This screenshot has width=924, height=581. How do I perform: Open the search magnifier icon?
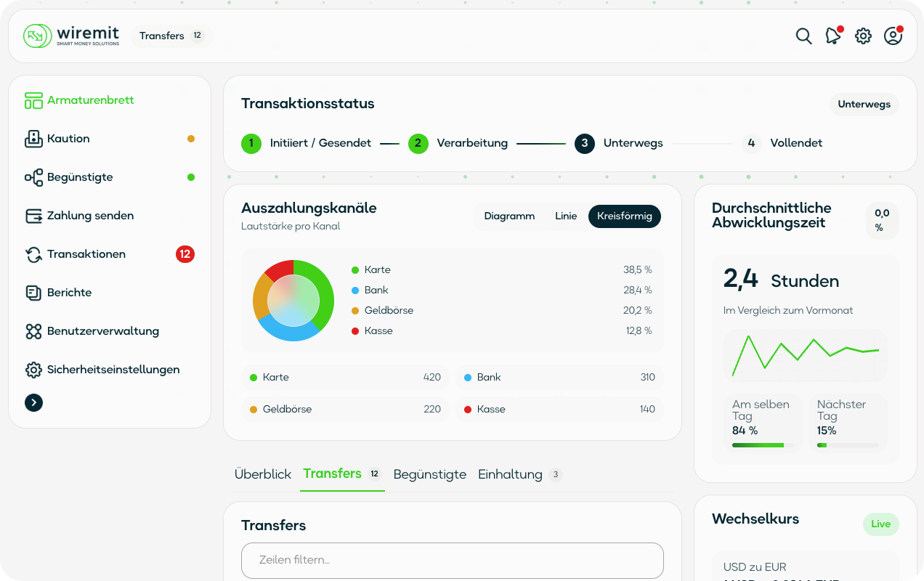click(803, 36)
